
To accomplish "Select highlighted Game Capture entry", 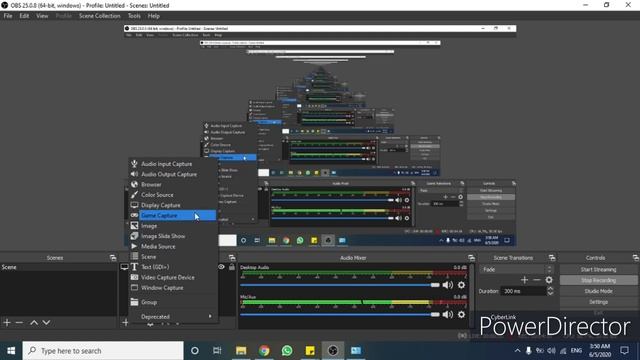I will click(173, 215).
